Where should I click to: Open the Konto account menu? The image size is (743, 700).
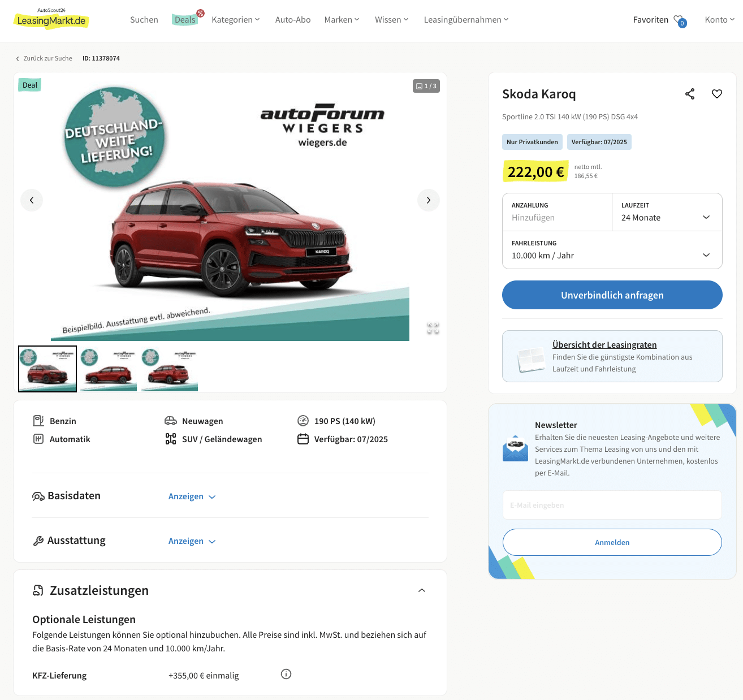click(719, 20)
